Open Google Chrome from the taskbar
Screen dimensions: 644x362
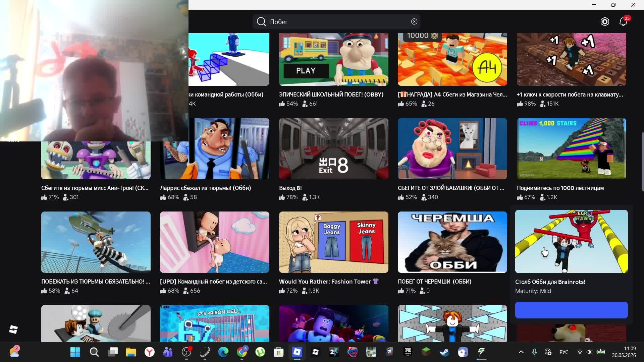242,352
